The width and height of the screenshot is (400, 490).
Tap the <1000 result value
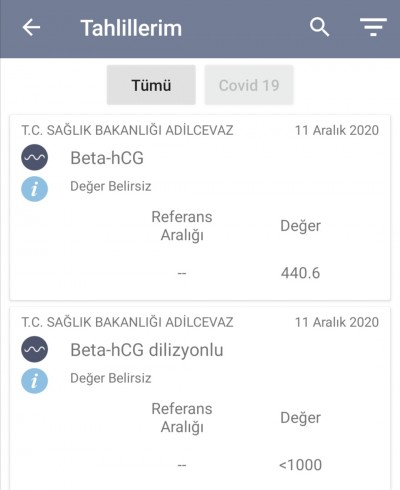point(300,465)
